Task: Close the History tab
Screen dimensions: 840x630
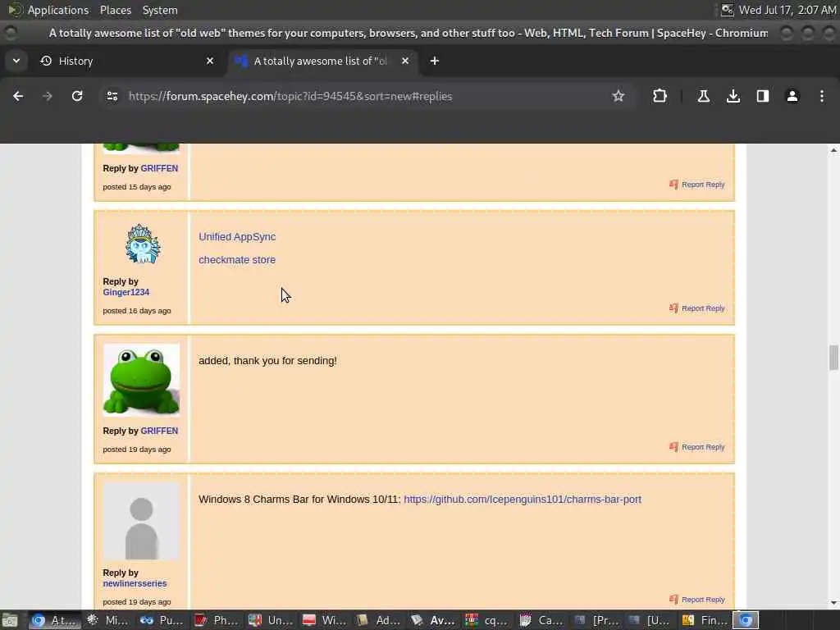Action: coord(210,61)
